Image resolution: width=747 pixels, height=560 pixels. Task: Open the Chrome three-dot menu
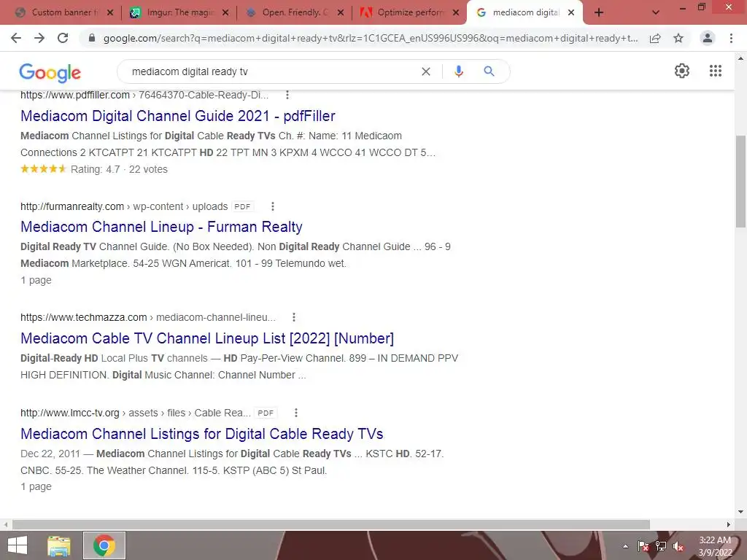[x=731, y=38]
